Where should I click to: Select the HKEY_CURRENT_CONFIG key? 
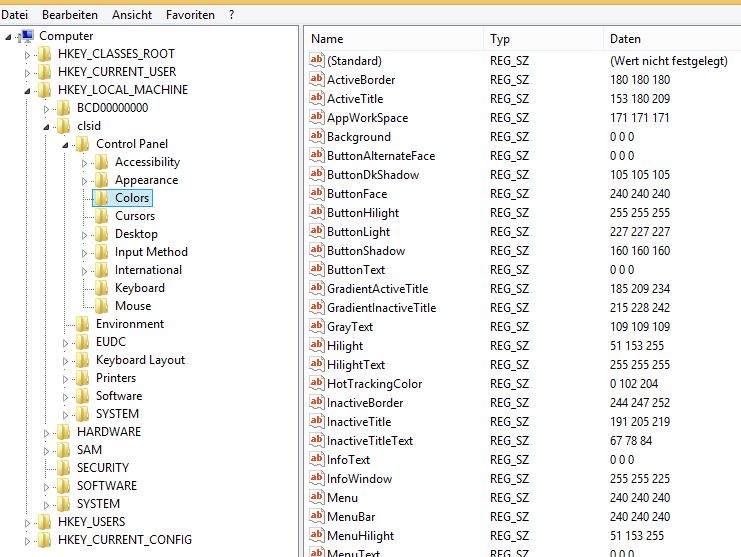click(x=125, y=540)
